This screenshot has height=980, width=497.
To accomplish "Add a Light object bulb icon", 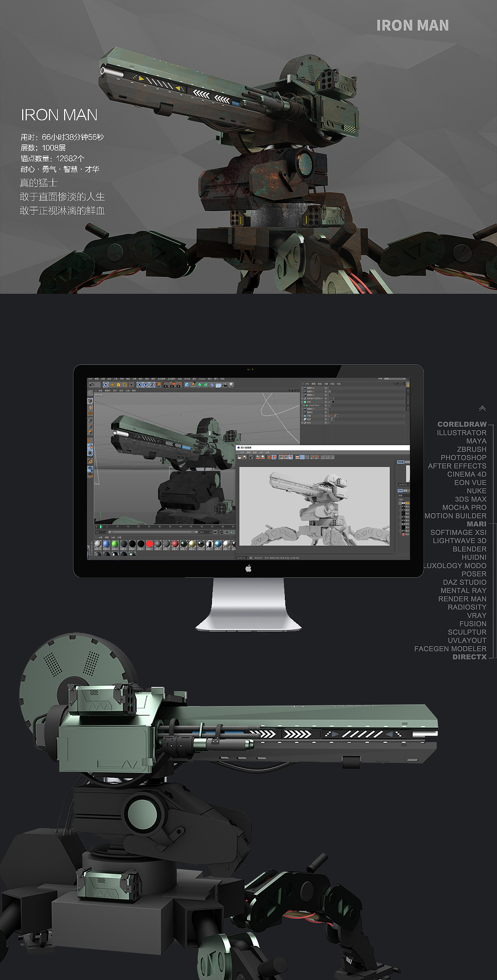I will coord(231,385).
